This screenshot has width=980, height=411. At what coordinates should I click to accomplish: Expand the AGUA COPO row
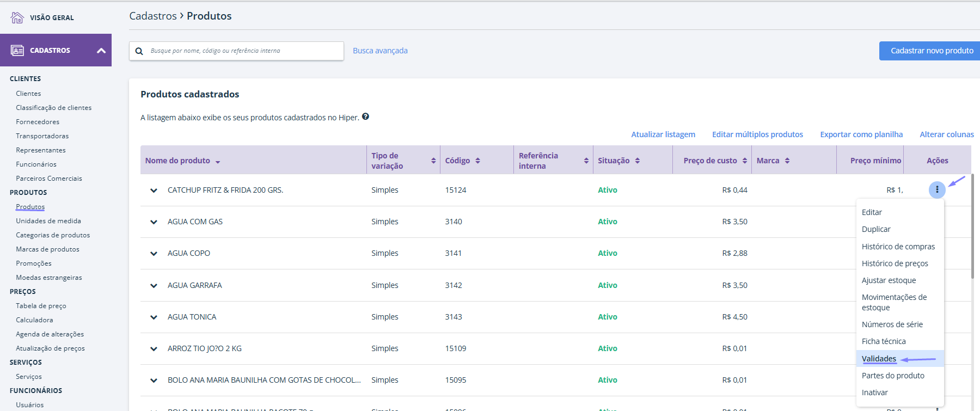[154, 254]
